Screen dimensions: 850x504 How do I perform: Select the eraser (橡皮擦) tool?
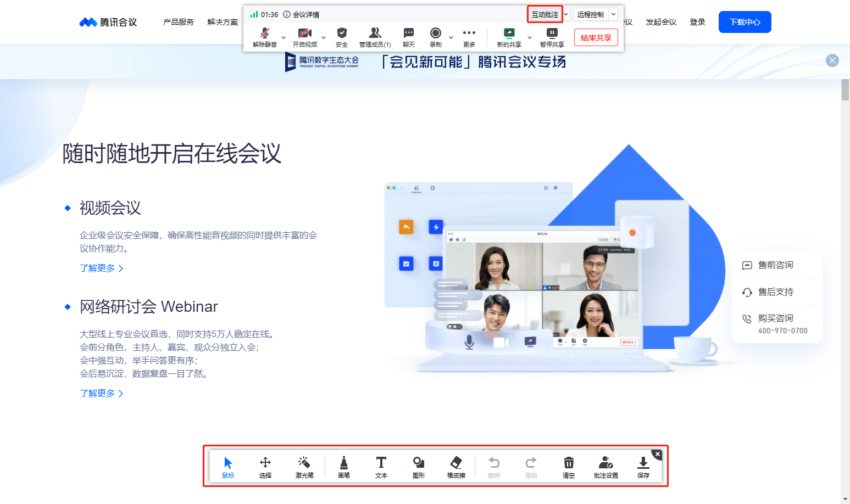(x=456, y=467)
